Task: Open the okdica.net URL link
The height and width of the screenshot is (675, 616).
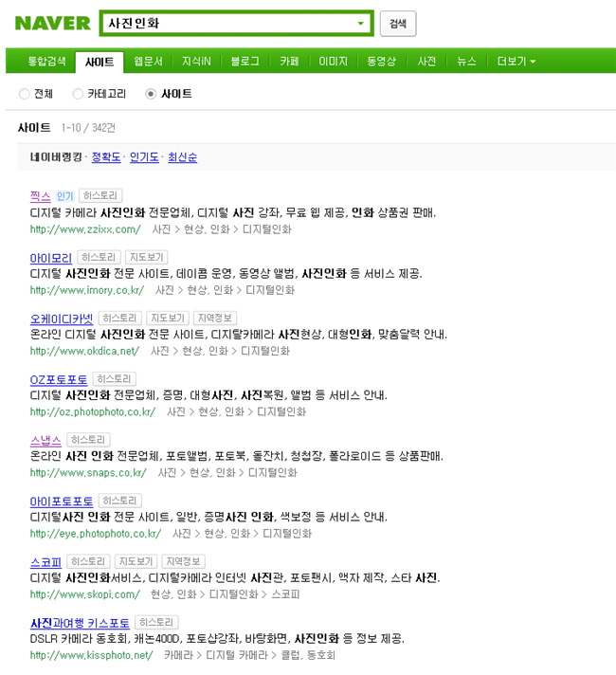Action: click(84, 352)
